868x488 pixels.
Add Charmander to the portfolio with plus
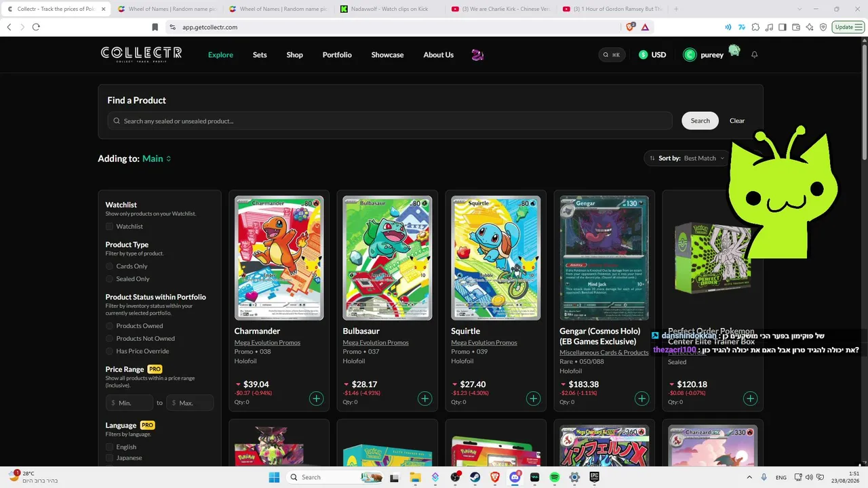point(316,399)
